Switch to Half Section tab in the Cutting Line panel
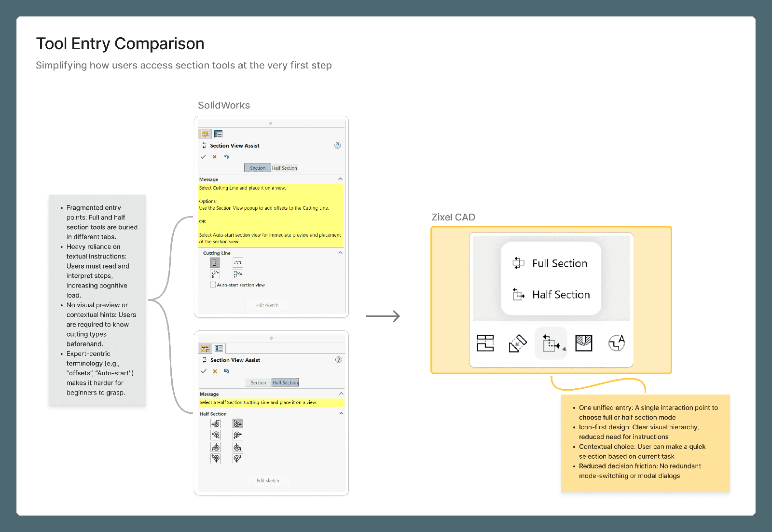Screen dimensions: 772x532 point(285,168)
